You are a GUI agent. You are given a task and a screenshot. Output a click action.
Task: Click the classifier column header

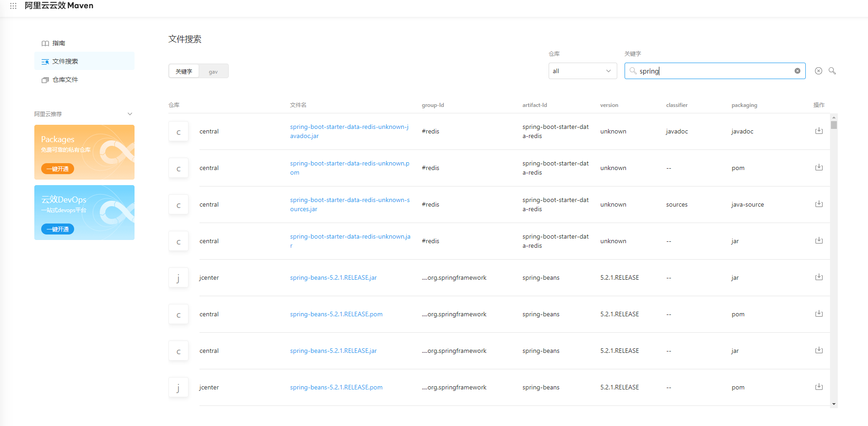click(677, 105)
